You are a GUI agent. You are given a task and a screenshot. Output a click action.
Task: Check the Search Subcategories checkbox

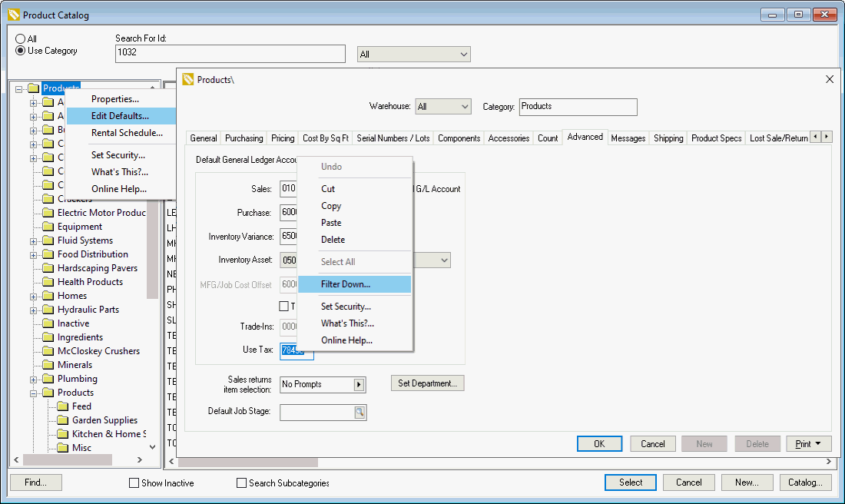(242, 483)
